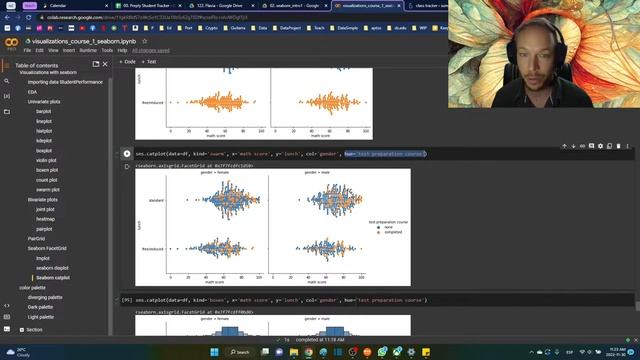Click the All changes saved link
Screen dimensions: 640x360
[x=151, y=51]
